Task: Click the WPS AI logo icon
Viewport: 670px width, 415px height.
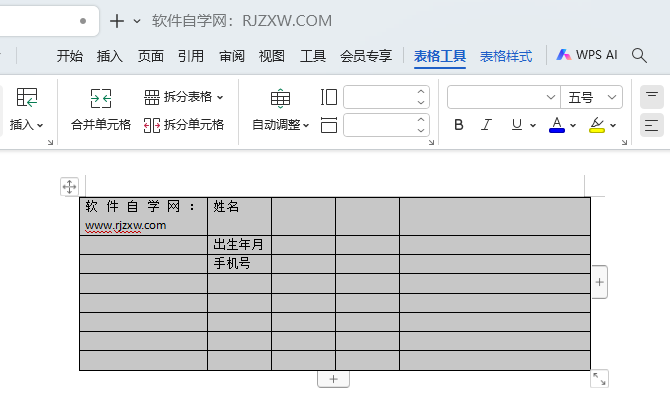Action: pos(563,55)
